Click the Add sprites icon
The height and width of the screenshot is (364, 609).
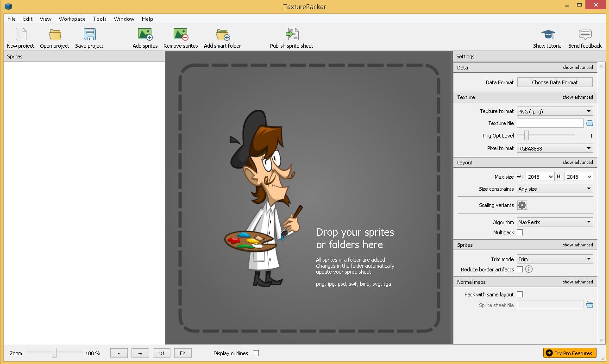145,34
